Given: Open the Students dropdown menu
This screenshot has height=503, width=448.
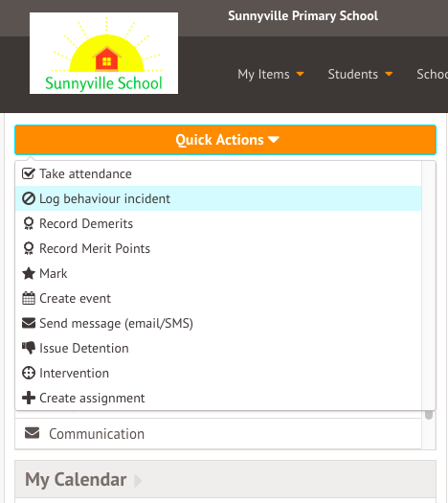Looking at the screenshot, I should tap(360, 74).
